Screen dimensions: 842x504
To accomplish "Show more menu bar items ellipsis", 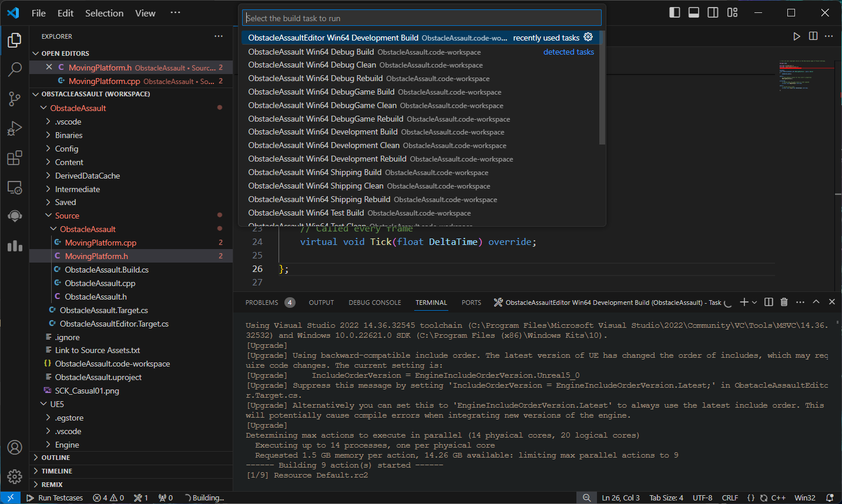I will [x=175, y=13].
